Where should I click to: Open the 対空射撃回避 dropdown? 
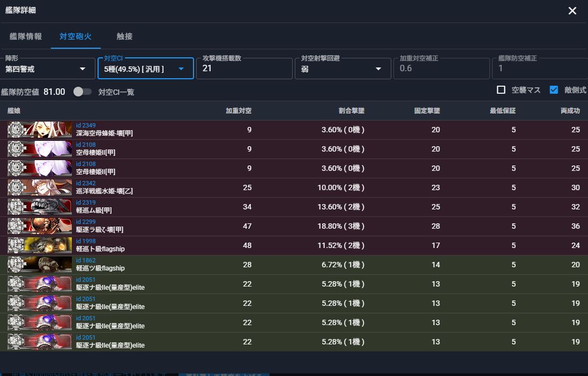click(341, 69)
